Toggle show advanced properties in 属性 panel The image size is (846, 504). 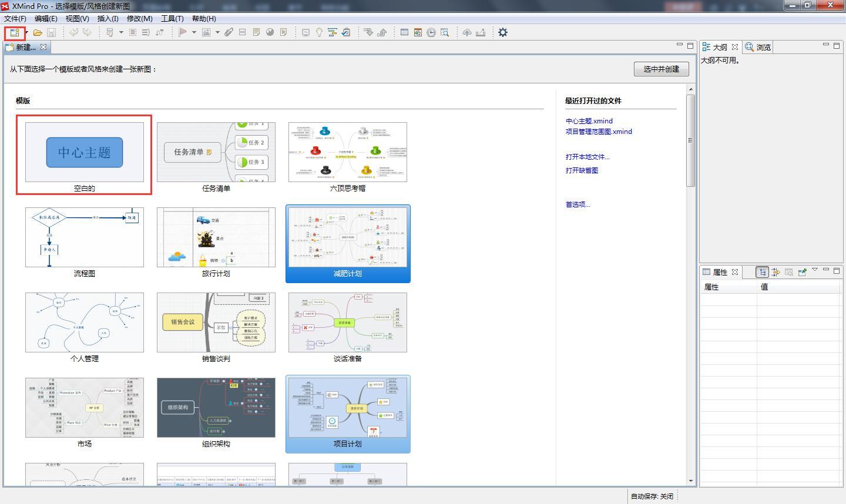(x=775, y=272)
